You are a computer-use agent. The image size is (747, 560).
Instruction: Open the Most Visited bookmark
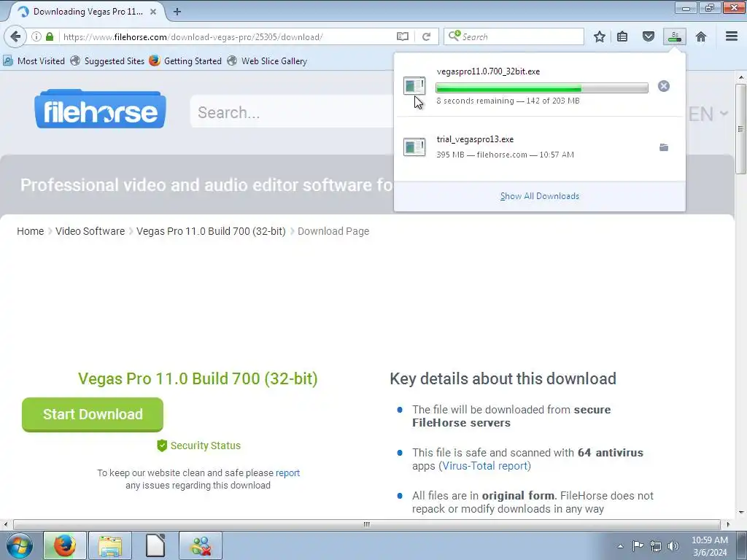coord(34,61)
